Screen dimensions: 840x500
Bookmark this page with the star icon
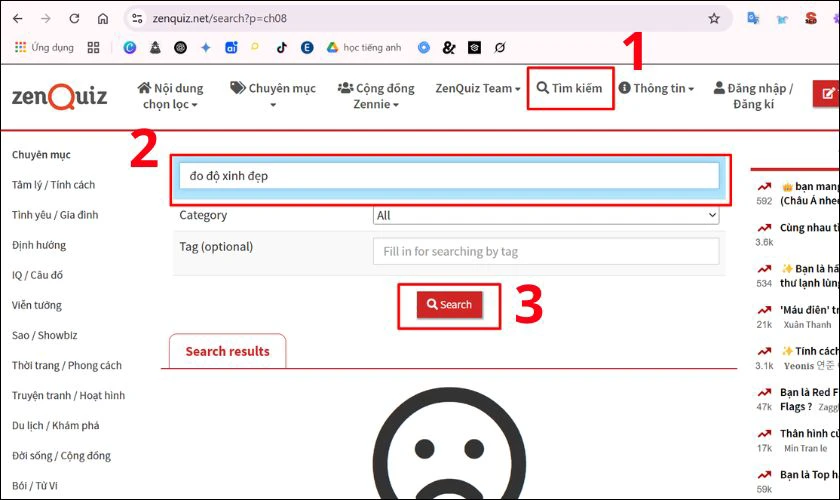pos(714,19)
